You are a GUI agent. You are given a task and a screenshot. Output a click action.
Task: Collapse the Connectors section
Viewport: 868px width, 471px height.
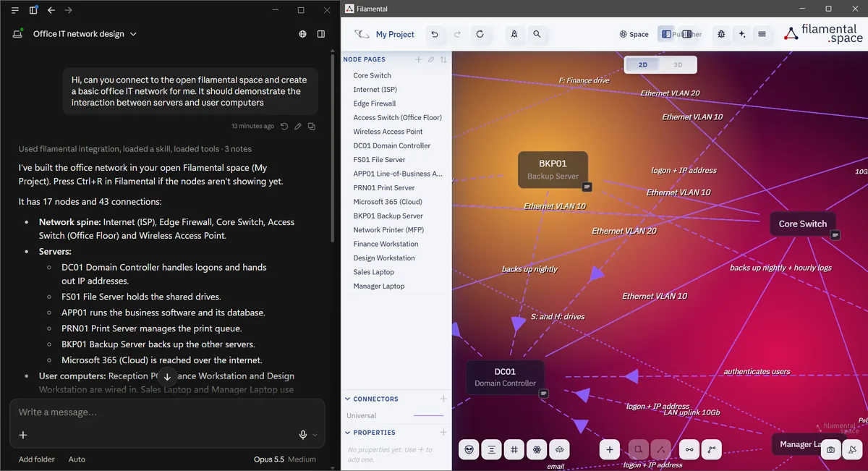[x=347, y=399]
